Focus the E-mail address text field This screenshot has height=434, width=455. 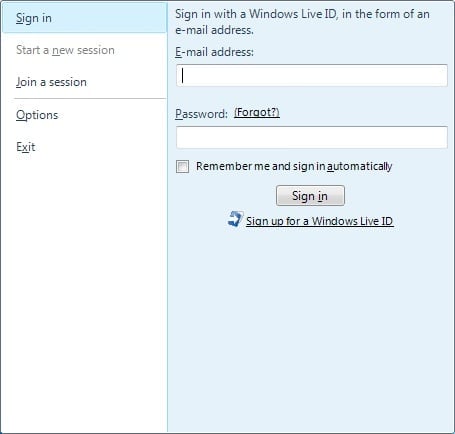pyautogui.click(x=312, y=76)
